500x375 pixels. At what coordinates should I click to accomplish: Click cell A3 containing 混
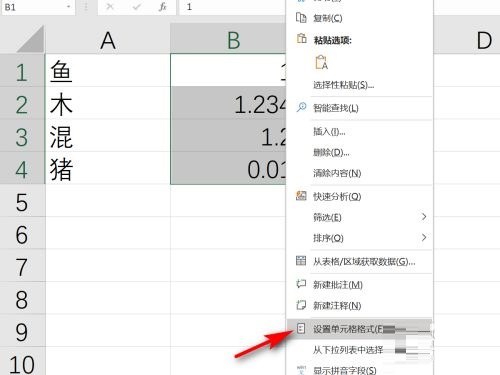[x=108, y=136]
